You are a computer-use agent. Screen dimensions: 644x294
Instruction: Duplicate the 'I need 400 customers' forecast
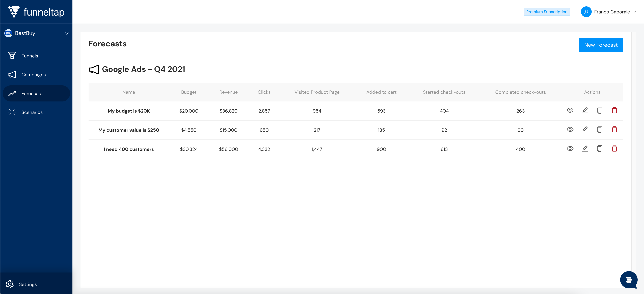point(600,149)
